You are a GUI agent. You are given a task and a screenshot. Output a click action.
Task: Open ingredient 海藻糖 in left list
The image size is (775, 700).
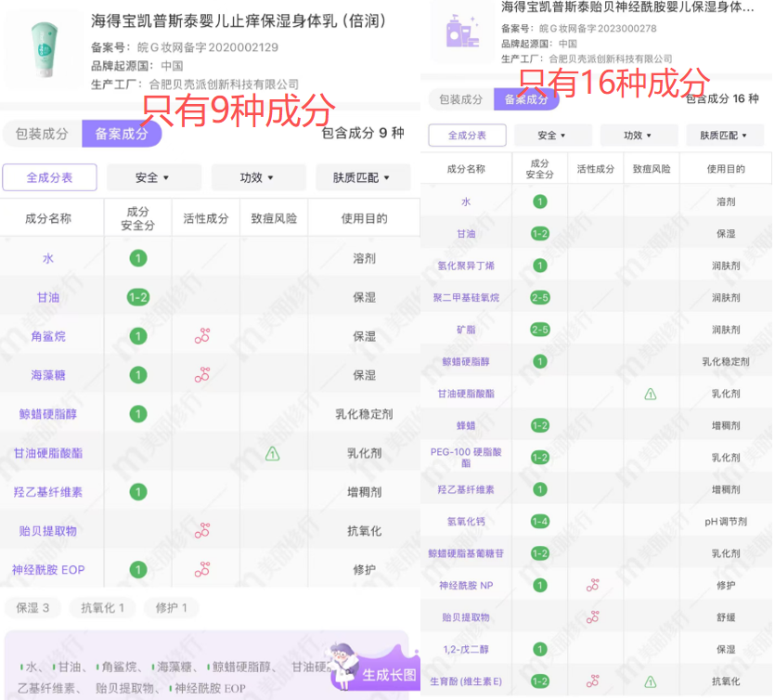tap(48, 375)
